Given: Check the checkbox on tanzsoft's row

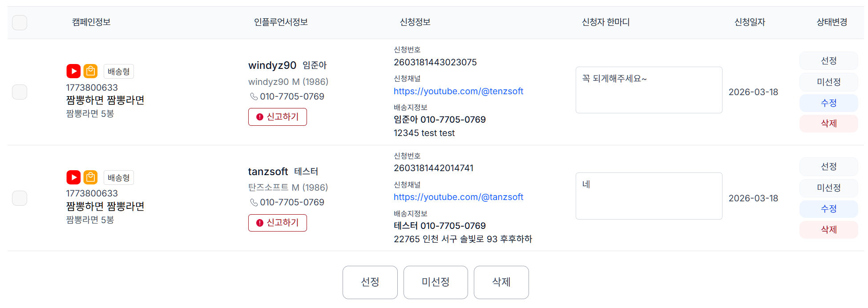Looking at the screenshot, I should pos(20,198).
